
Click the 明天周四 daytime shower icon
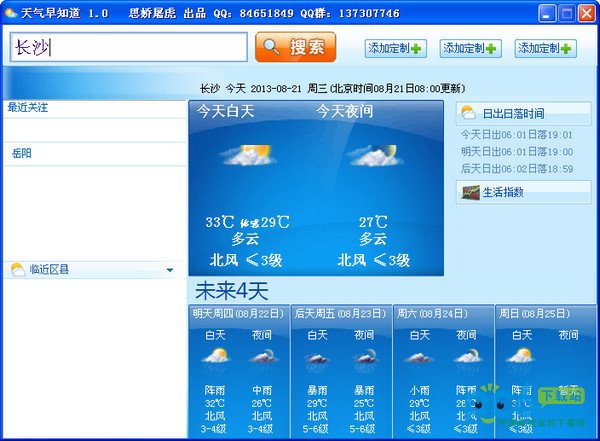(215, 356)
